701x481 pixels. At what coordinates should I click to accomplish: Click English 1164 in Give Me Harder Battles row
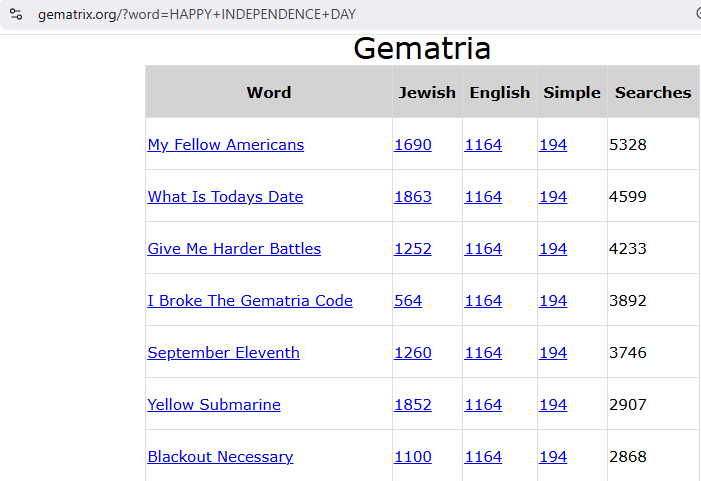[483, 249]
